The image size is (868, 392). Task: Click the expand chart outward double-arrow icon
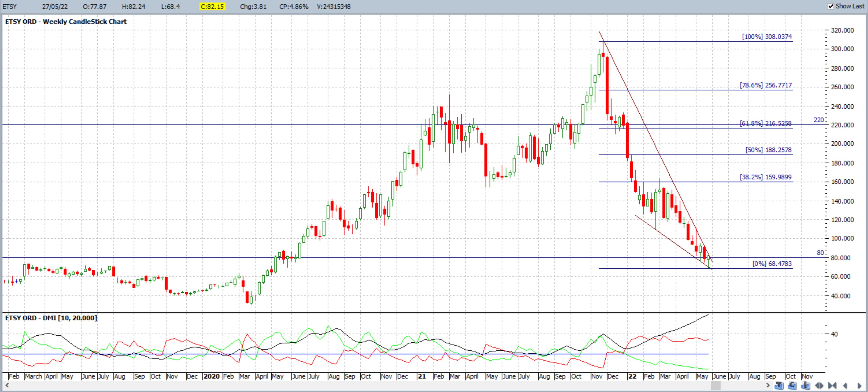[x=819, y=386]
